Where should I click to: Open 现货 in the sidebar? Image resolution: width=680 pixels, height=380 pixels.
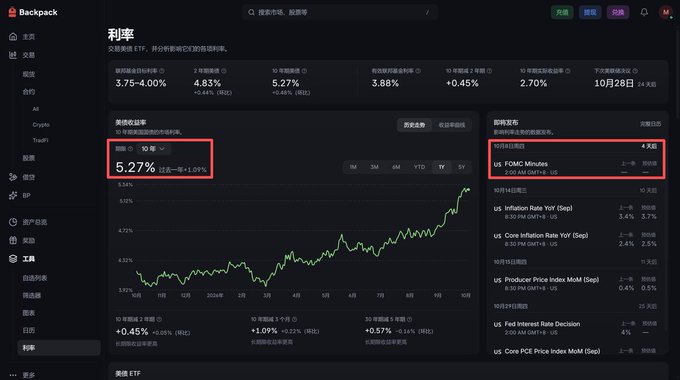(x=29, y=74)
